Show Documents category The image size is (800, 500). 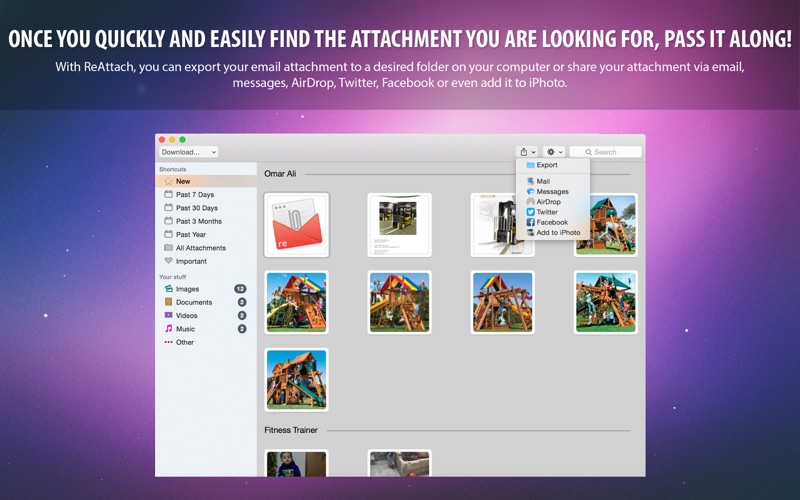(x=206, y=302)
